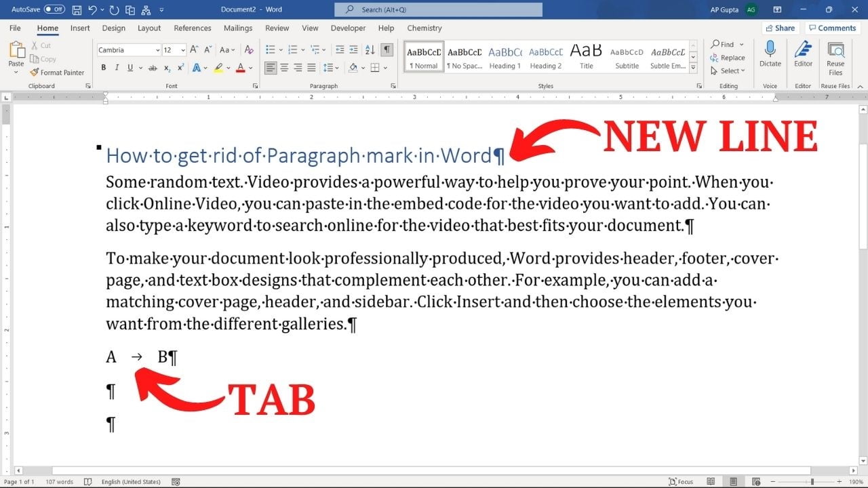Toggle Superscript formatting
The image size is (868, 488).
click(x=180, y=68)
